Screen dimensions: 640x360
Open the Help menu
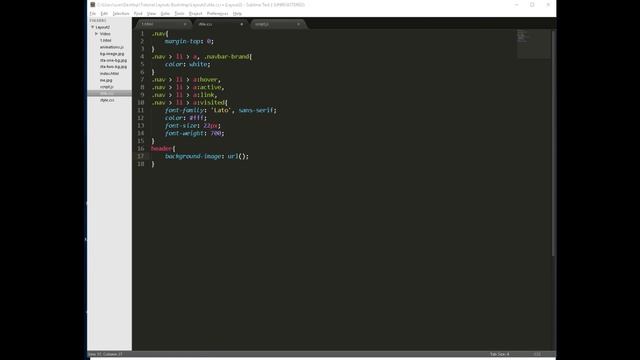[x=237, y=13]
